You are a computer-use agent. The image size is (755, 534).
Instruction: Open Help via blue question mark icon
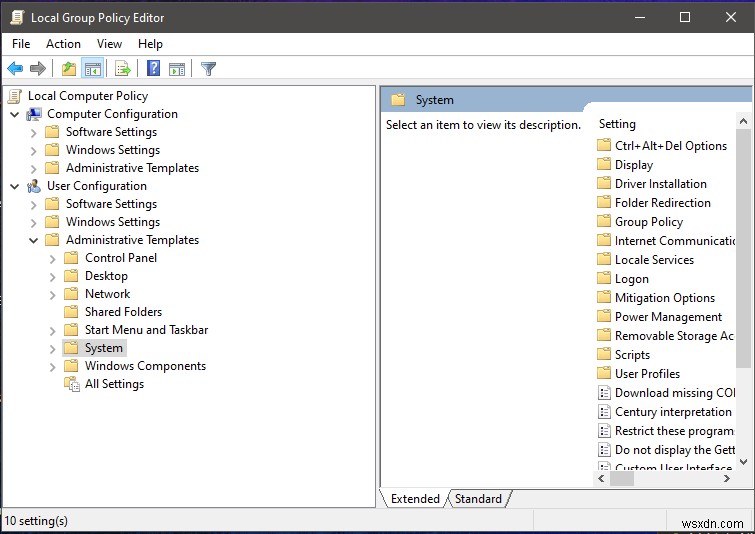[153, 68]
